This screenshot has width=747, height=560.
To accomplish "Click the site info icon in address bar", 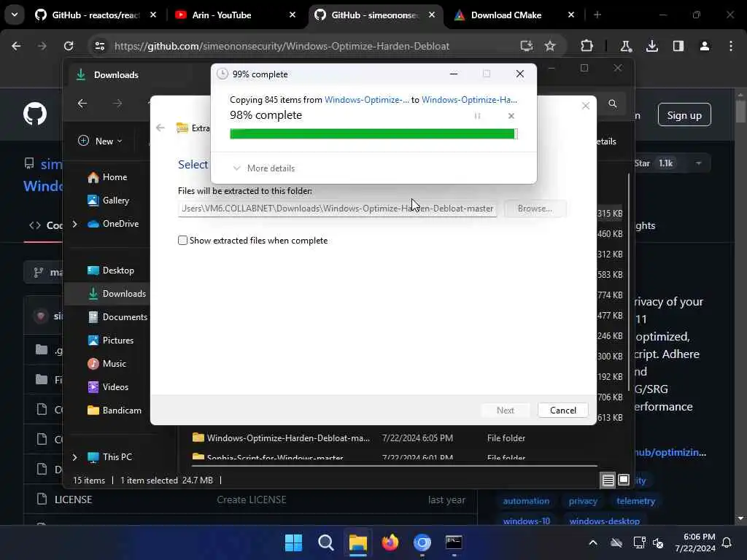I will (x=99, y=46).
